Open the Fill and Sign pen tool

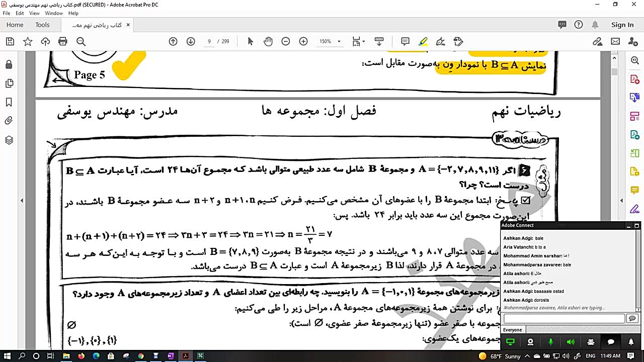pos(441,42)
